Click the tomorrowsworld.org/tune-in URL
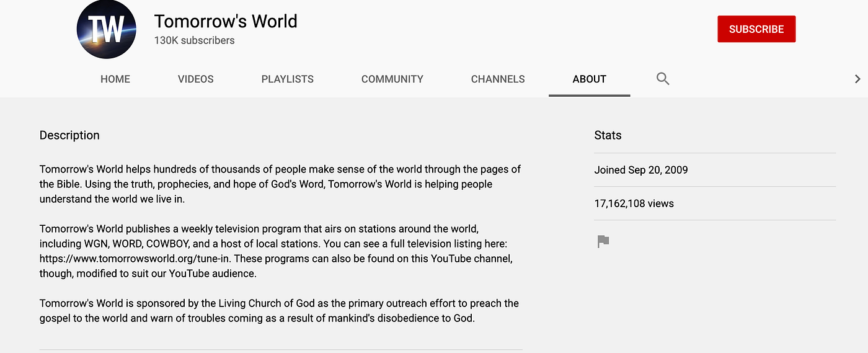The height and width of the screenshot is (353, 868). click(135, 258)
